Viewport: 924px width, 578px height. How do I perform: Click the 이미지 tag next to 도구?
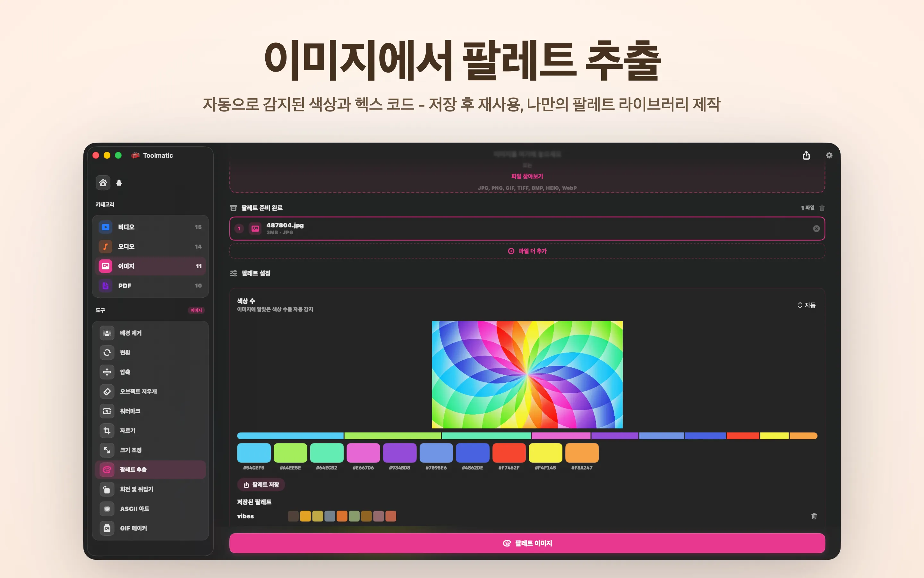[x=196, y=311]
